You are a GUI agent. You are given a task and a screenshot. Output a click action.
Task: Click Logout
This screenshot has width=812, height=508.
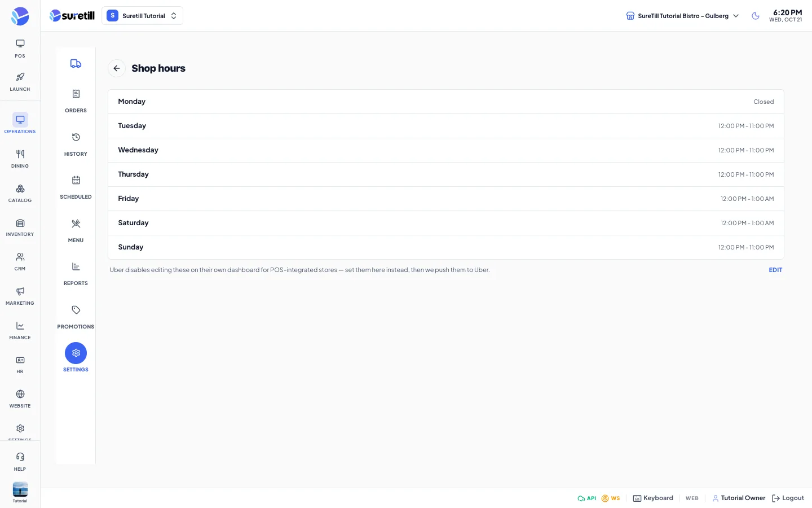788,498
